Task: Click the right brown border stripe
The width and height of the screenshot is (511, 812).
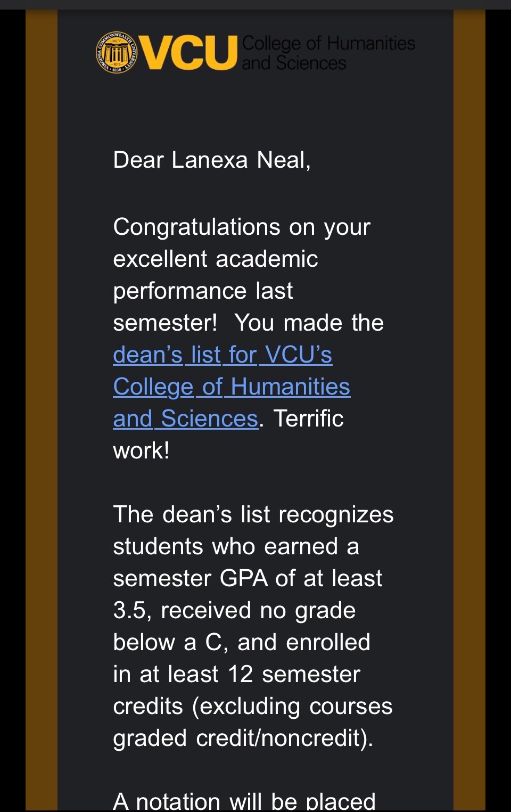Action: point(469,410)
